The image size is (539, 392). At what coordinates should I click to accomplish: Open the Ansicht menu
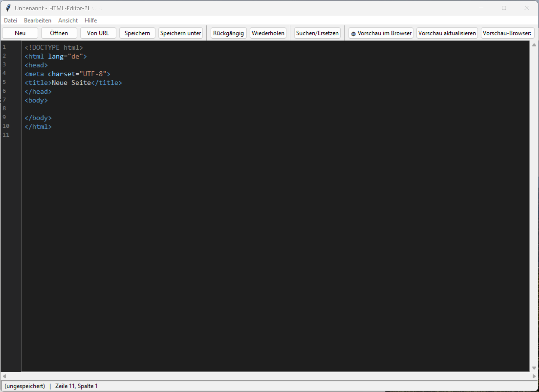[68, 20]
